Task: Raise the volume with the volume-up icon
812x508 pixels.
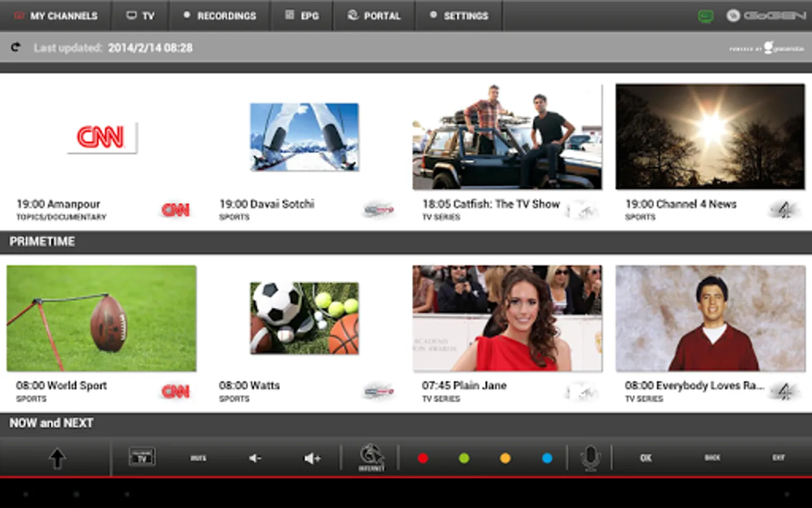Action: (312, 458)
